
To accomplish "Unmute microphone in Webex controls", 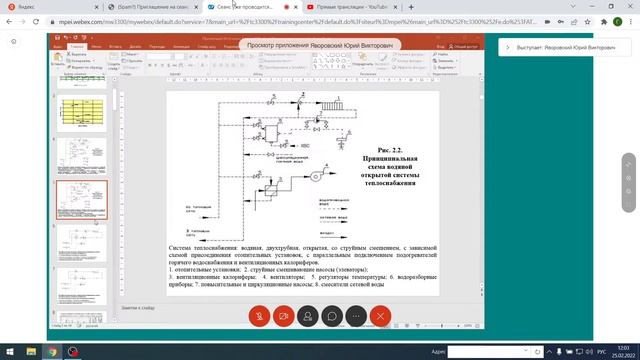I will (259, 316).
